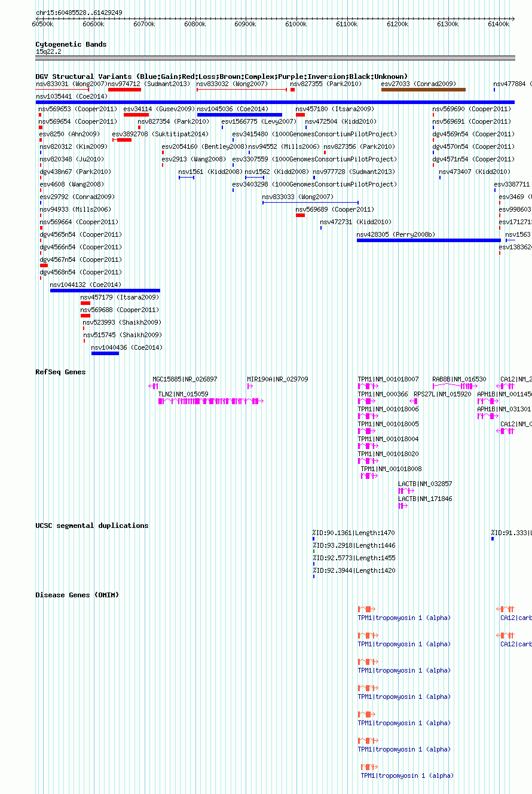
Task: Open variant nsv833032 (Wong2007) label
Action: 233,84
